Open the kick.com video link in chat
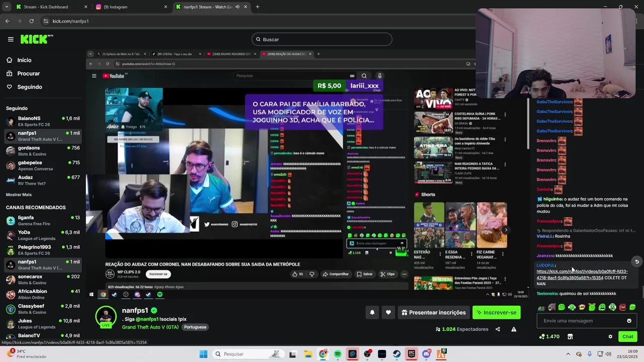Screen dimensions: 644x362 pyautogui.click(x=582, y=275)
